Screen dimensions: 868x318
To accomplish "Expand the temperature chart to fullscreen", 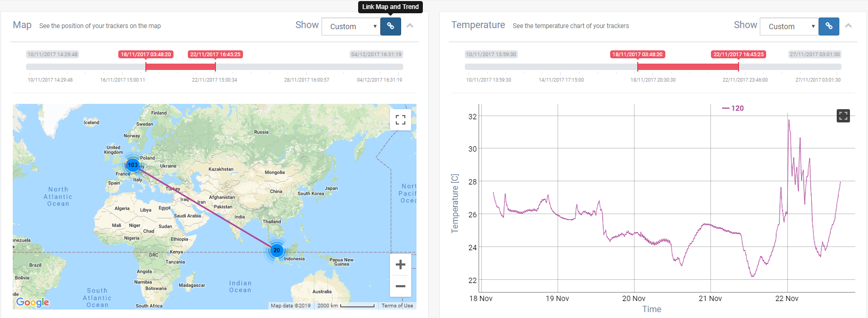I will (x=843, y=116).
